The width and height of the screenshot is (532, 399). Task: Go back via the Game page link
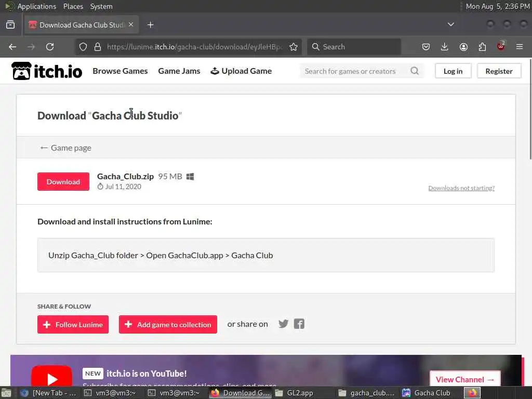[x=65, y=148]
